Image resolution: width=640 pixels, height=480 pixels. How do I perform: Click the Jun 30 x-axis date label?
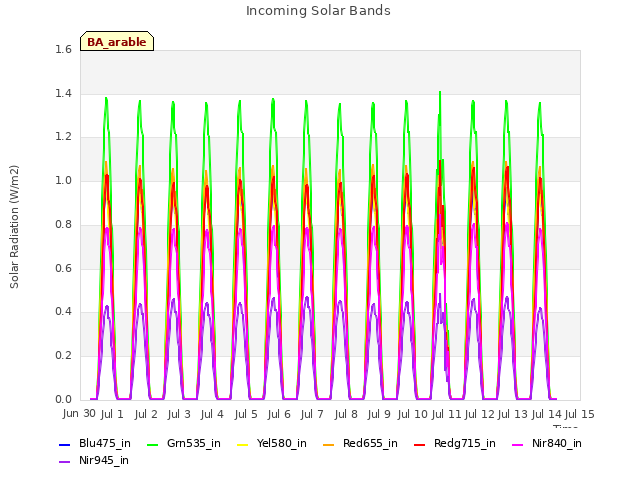[79, 413]
